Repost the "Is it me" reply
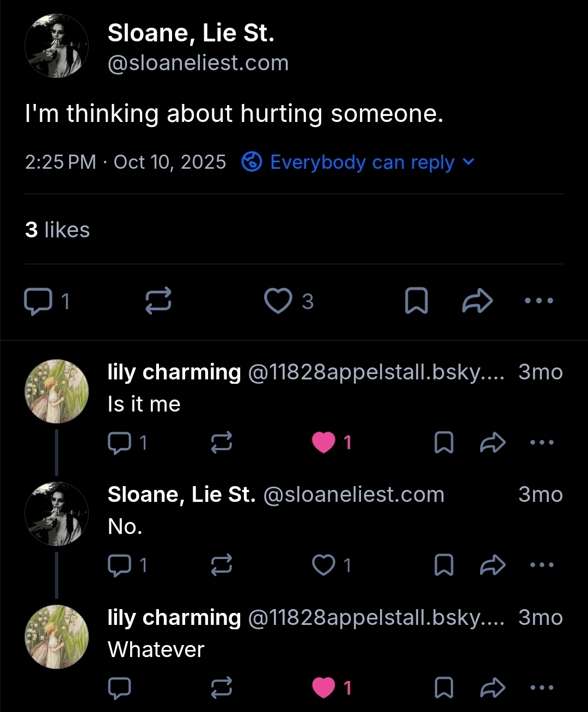This screenshot has height=712, width=588. pos(222,443)
